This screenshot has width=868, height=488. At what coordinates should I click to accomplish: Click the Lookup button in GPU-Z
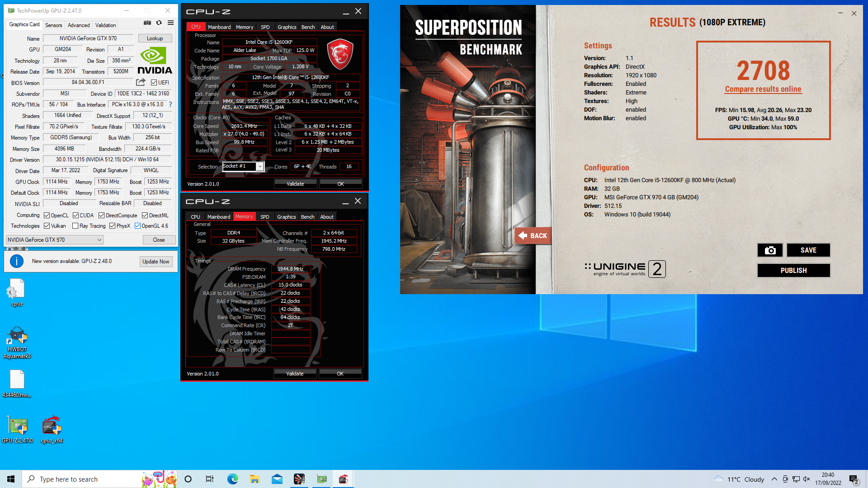155,38
